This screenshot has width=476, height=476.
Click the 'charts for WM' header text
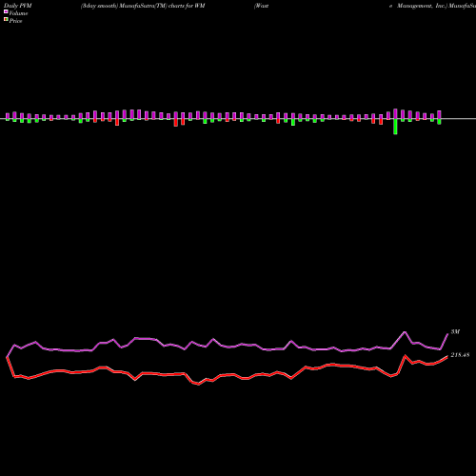coord(187,6)
